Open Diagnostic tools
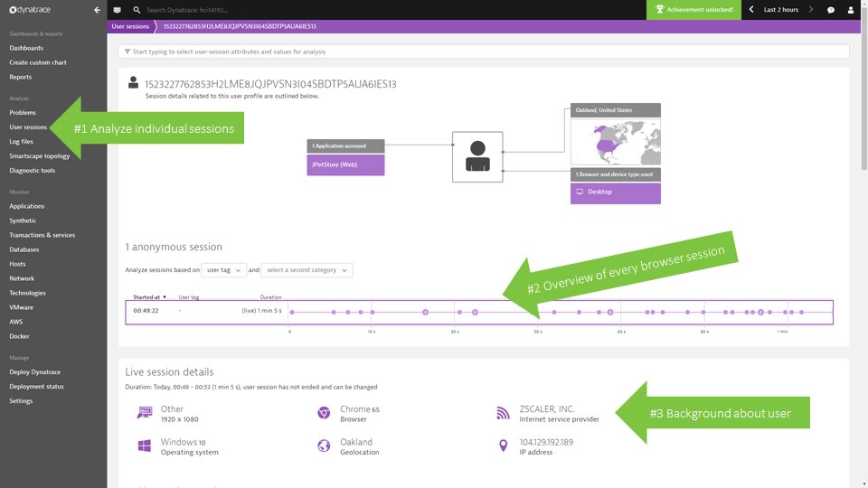Image resolution: width=868 pixels, height=488 pixels. [33, 171]
